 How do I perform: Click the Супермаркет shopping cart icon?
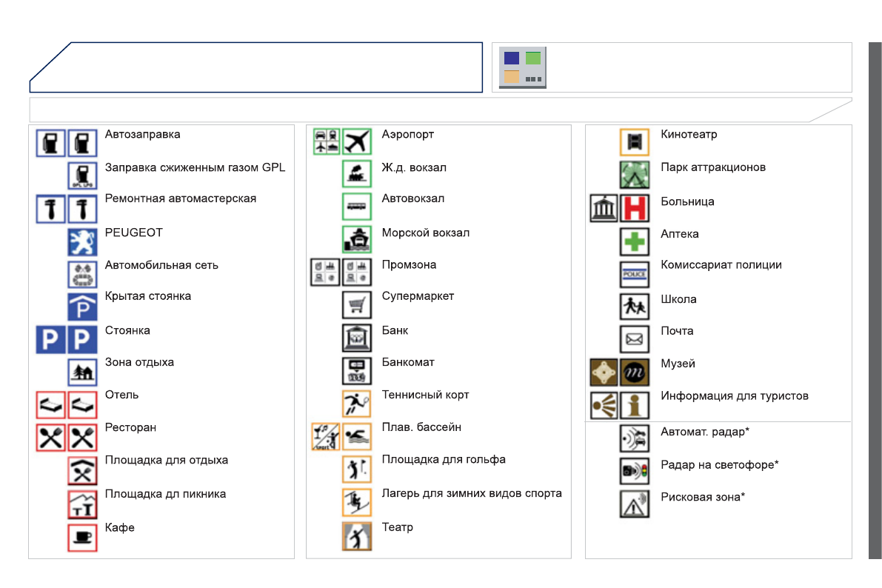pyautogui.click(x=357, y=304)
